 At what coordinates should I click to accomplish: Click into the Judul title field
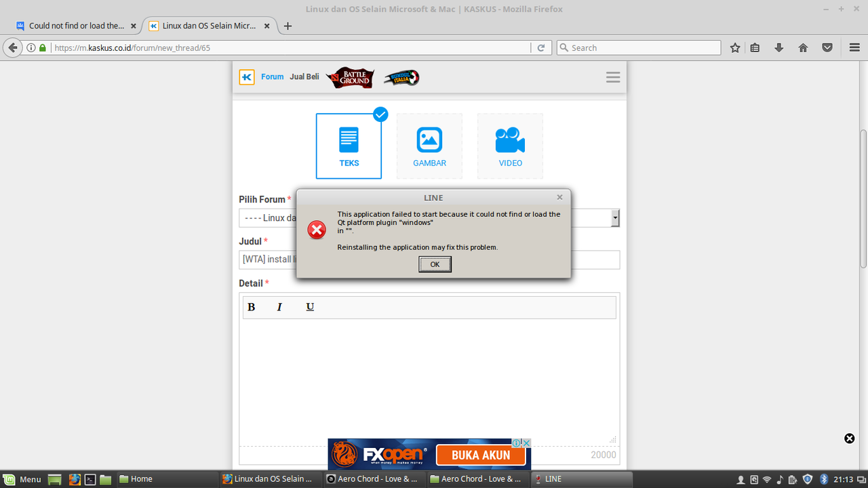pos(429,260)
